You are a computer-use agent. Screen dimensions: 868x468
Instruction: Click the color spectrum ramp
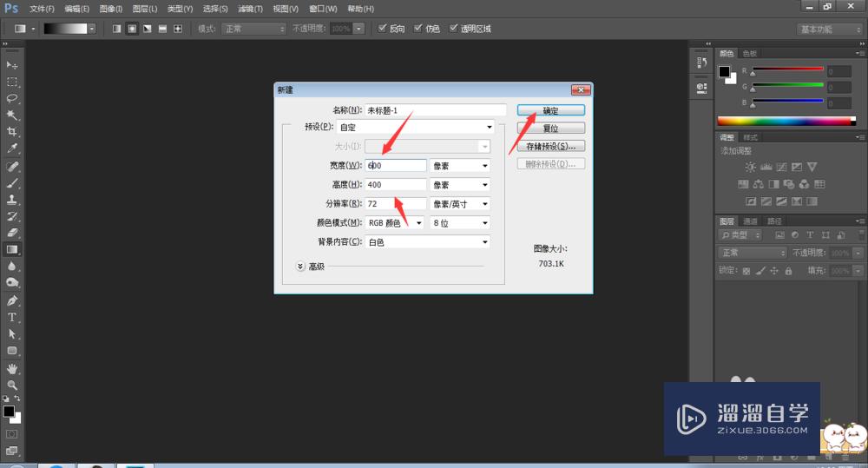pos(786,121)
